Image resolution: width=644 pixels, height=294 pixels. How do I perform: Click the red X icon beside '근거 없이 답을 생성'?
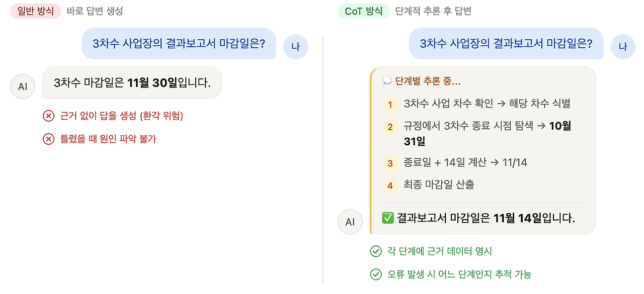coord(48,116)
